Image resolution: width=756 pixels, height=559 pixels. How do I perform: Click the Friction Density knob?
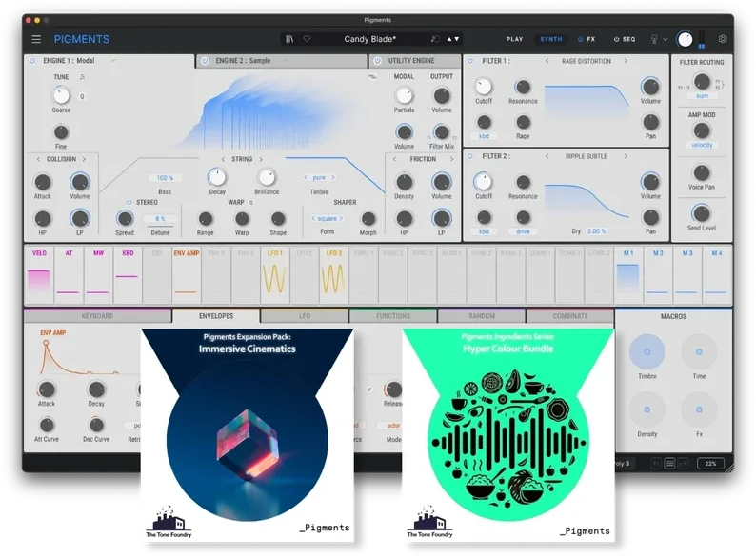point(404,182)
